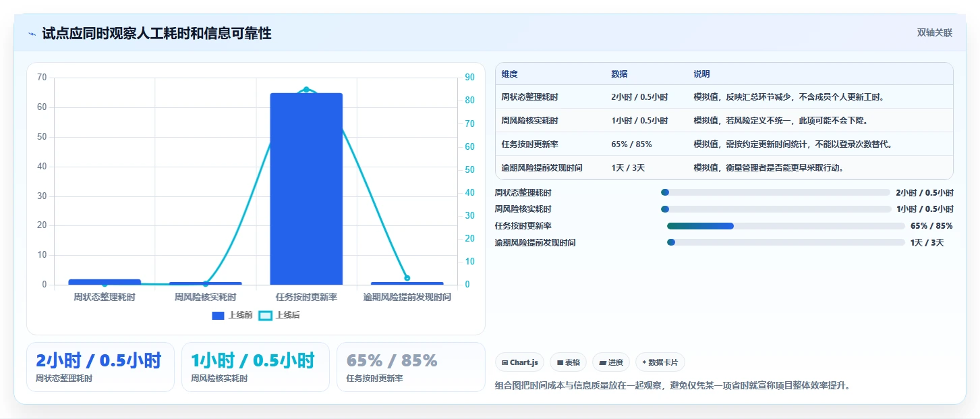
Task: Click the table value 1小时 / 0.5小时
Action: point(639,121)
